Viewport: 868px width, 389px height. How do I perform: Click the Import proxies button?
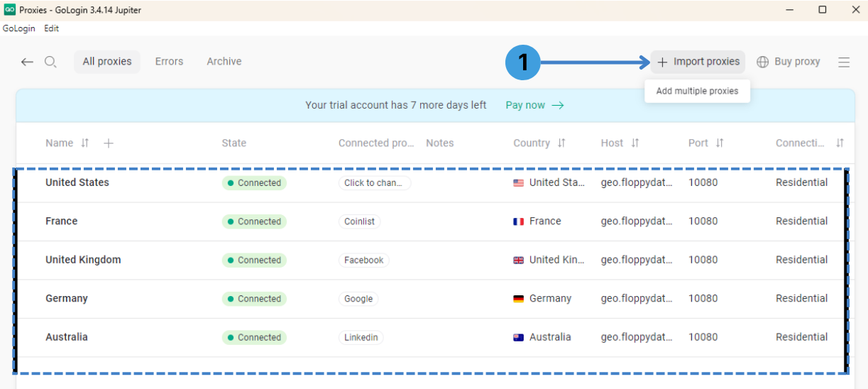tap(698, 62)
